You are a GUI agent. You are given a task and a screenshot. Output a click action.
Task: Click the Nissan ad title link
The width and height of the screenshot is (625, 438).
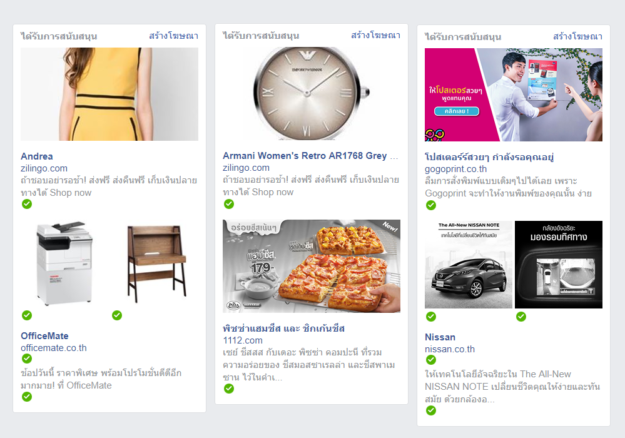point(440,337)
